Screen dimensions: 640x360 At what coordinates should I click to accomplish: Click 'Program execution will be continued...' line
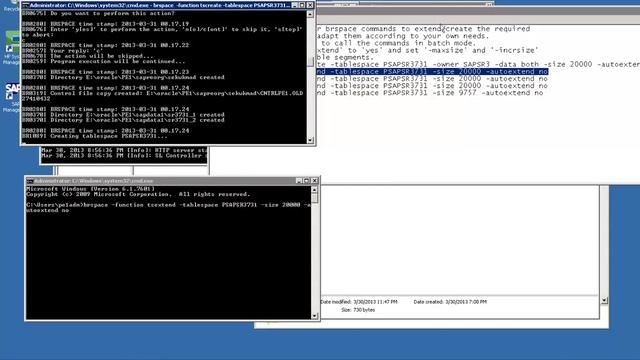coord(104,61)
